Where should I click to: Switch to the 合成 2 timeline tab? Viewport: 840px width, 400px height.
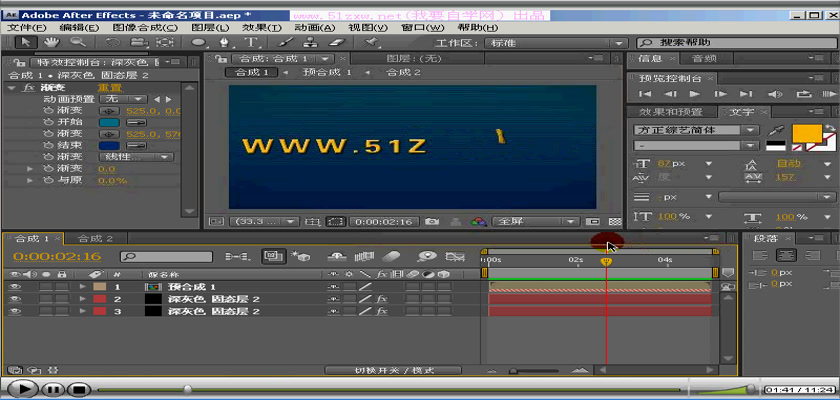[95, 238]
